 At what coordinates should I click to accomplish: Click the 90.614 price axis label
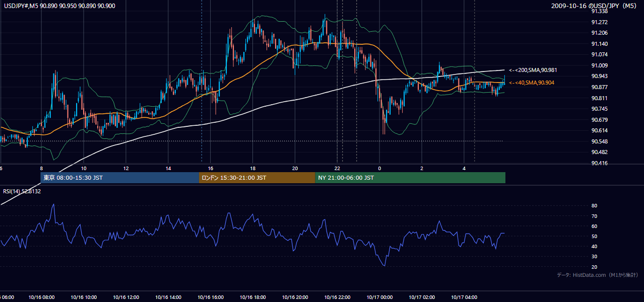(x=599, y=130)
